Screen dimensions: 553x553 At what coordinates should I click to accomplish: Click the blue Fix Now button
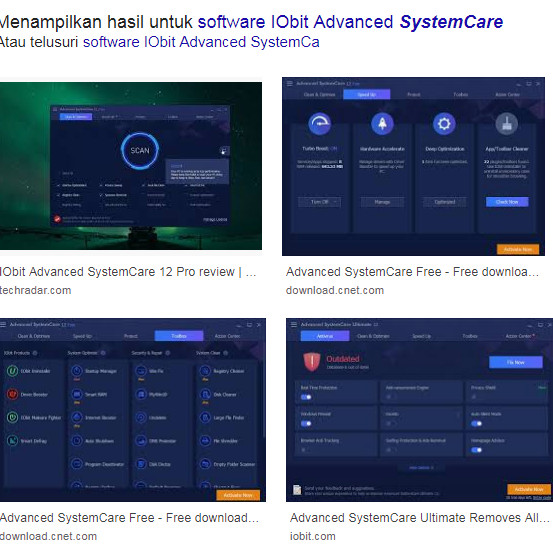point(516,362)
